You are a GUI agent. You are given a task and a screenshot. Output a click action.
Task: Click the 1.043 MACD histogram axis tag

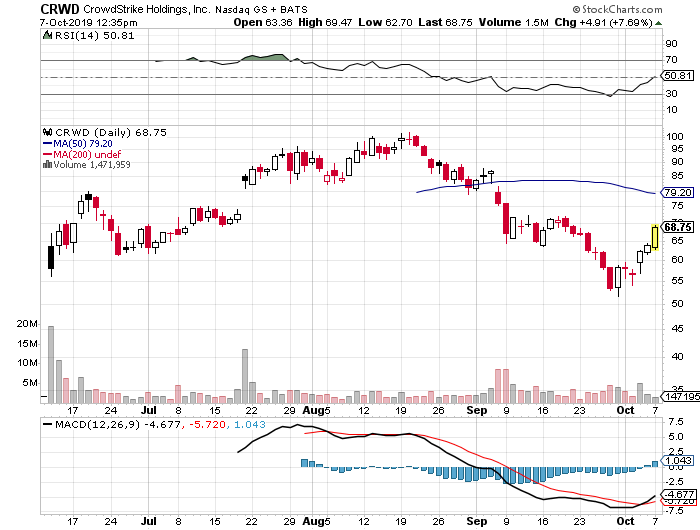click(x=678, y=460)
